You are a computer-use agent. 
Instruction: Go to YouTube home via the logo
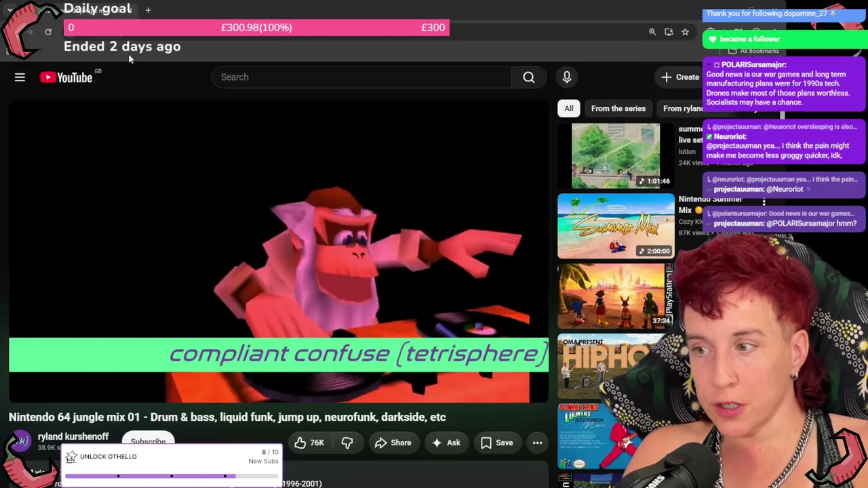[66, 77]
